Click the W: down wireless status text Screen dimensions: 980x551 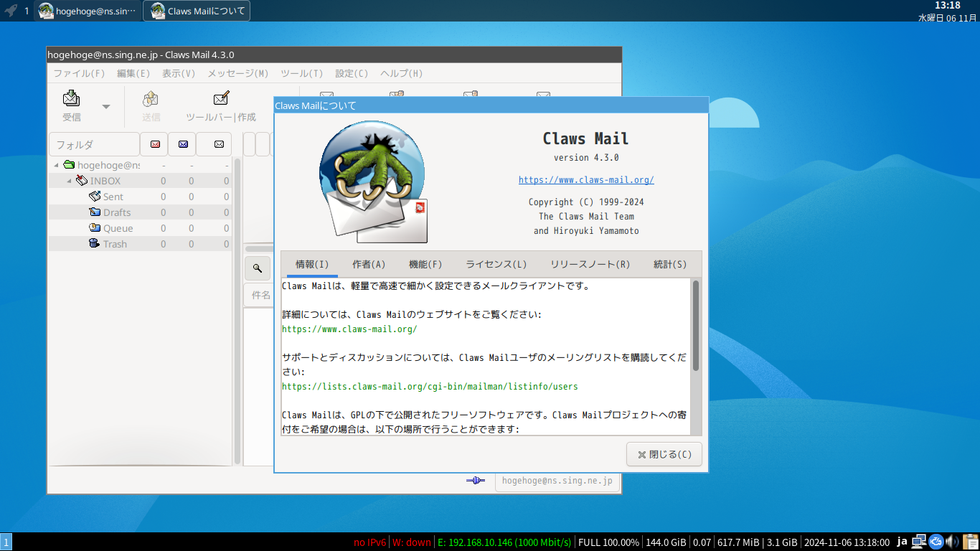[x=412, y=542]
